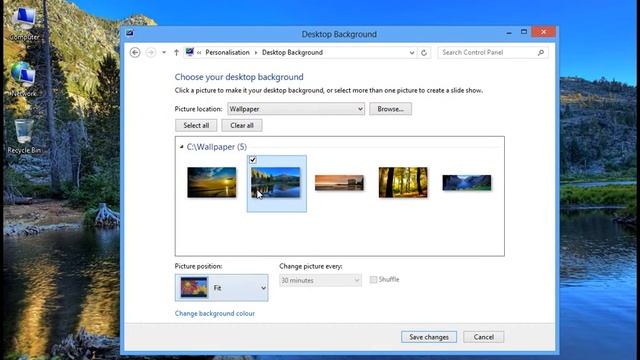The height and width of the screenshot is (360, 640).
Task: Click Change background colour link
Action: click(x=215, y=313)
